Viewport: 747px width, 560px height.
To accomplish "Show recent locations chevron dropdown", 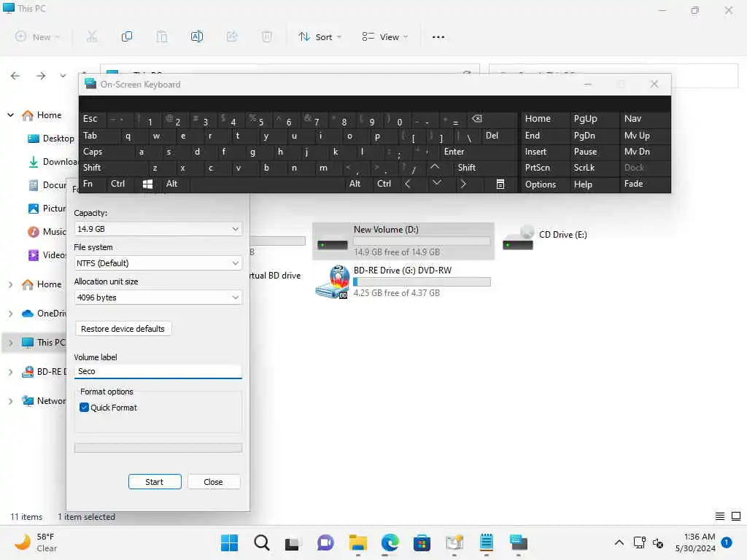I will pos(63,76).
